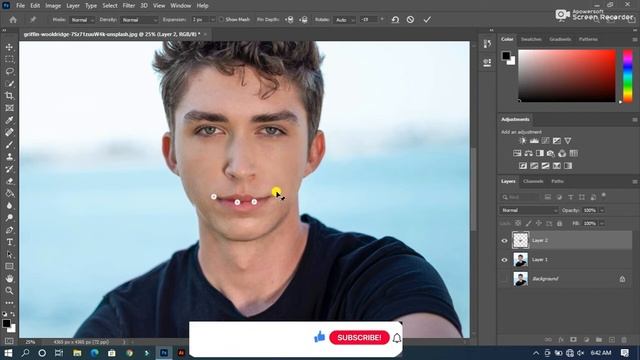Click foreground color swatch in Color panel
The width and height of the screenshot is (640, 360).
tap(506, 56)
